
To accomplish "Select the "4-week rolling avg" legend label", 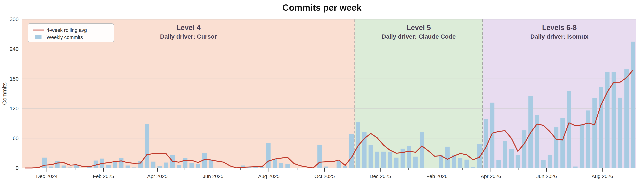I will pos(67,30).
